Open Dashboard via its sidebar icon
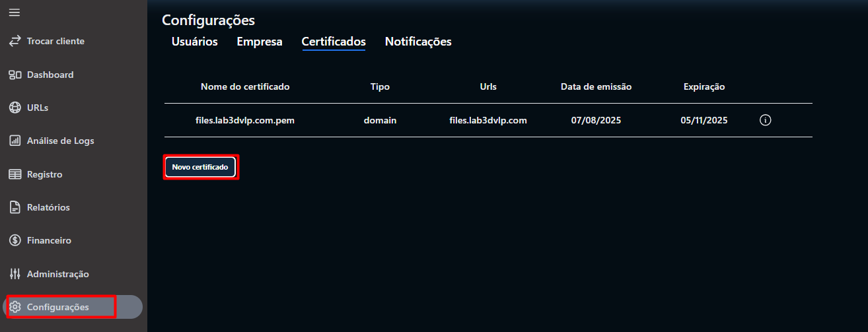Image resolution: width=868 pixels, height=332 pixels. click(x=15, y=75)
